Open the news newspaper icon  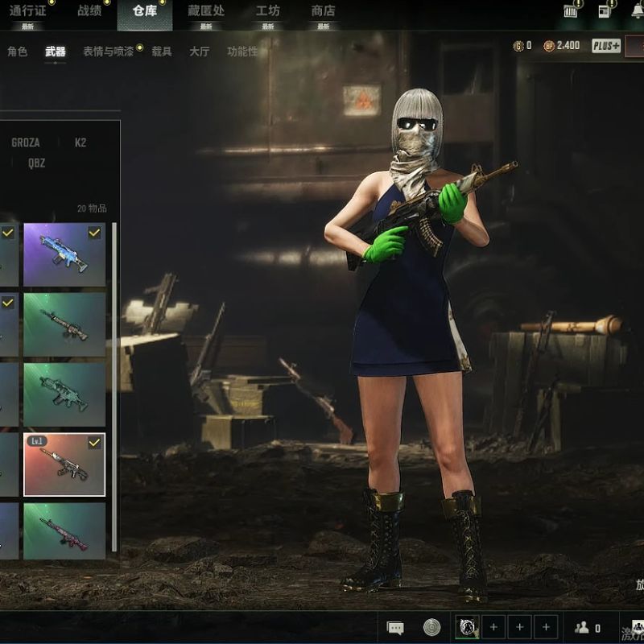point(605,10)
